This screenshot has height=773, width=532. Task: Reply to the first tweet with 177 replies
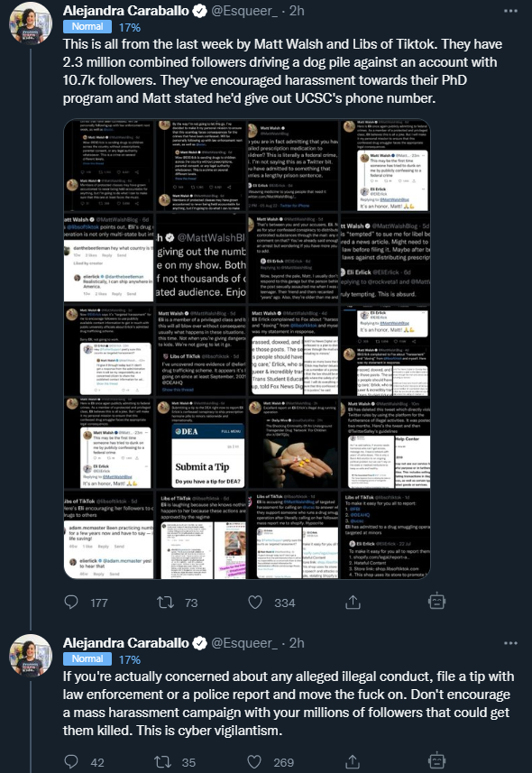[x=71, y=602]
